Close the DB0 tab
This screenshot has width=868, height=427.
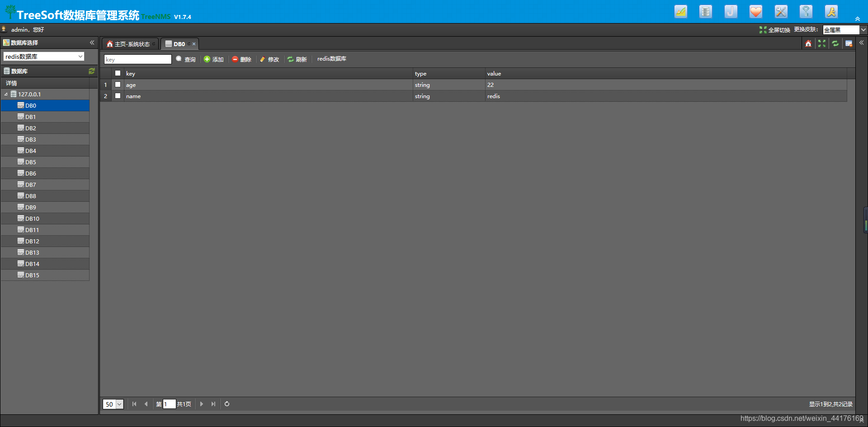point(194,44)
